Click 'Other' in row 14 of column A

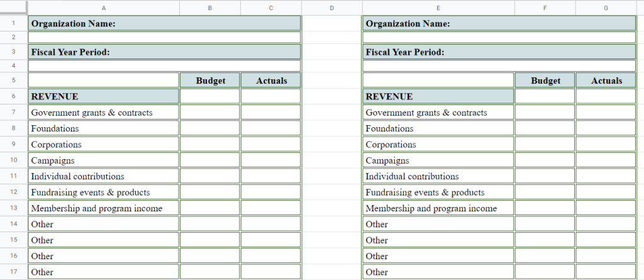pyautogui.click(x=104, y=224)
